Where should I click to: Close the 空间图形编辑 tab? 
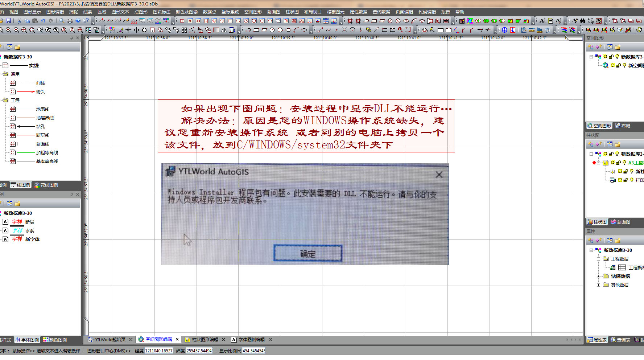(x=177, y=339)
